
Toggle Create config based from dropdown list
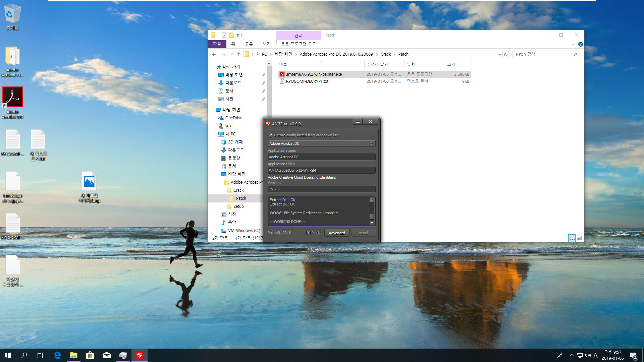point(271,135)
